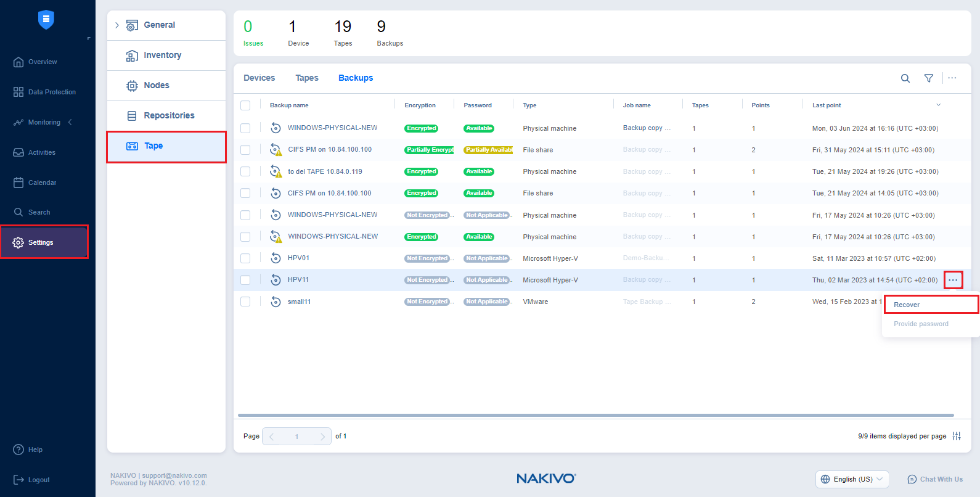980x497 pixels.
Task: Open the Chat With Us link
Action: coord(935,479)
